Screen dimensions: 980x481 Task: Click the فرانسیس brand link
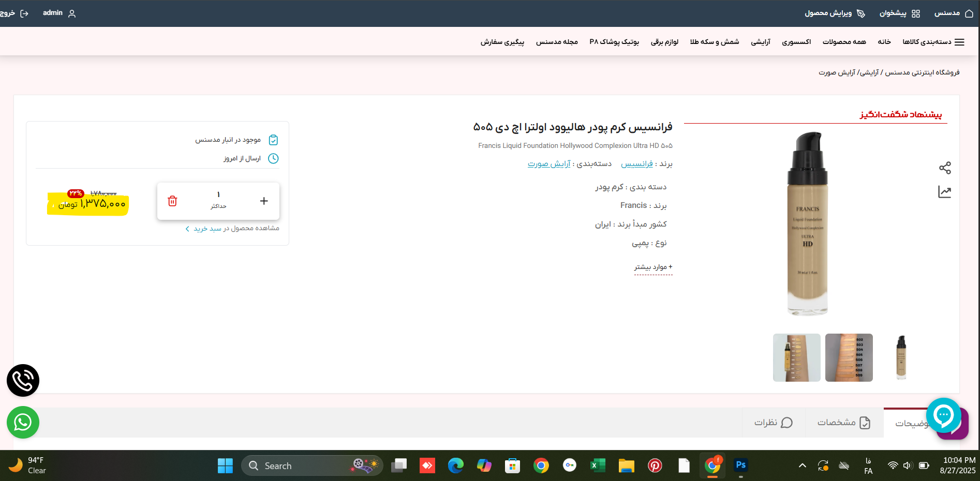636,164
